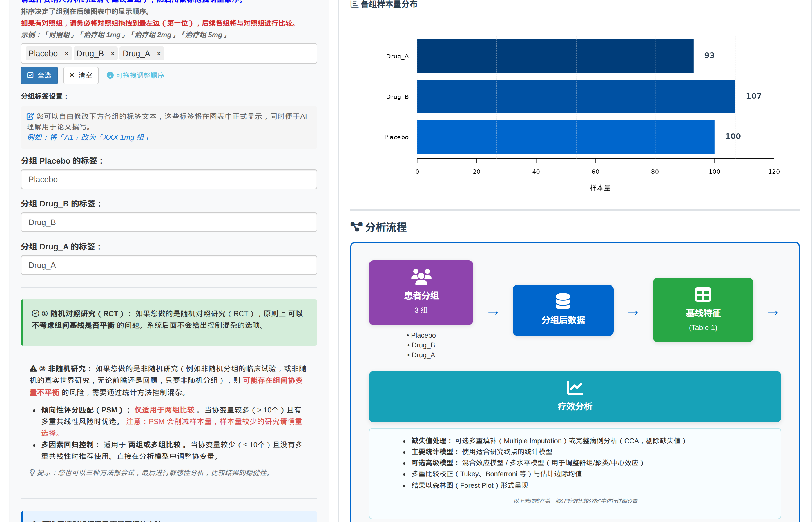Click the info icon beside 可拖拽调整顺序
This screenshot has height=522, width=812.
pyautogui.click(x=110, y=75)
